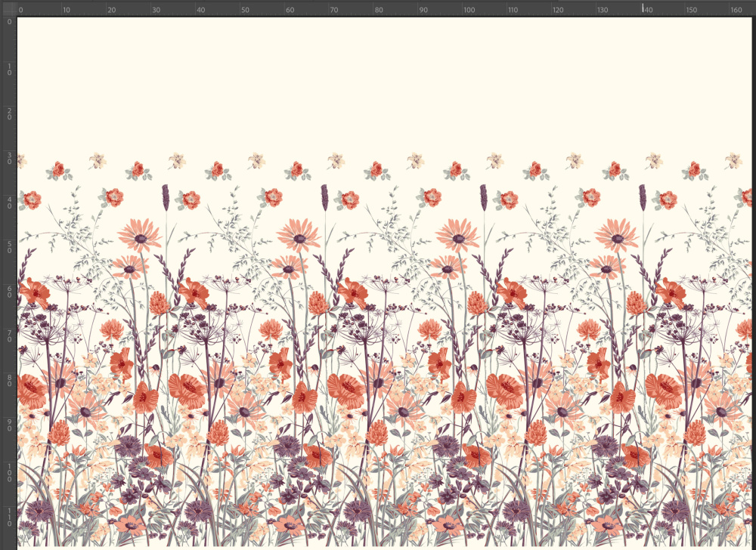This screenshot has height=550, width=756.
Task: Click the cursor position marker on the horizontal ruler
Action: pos(642,8)
